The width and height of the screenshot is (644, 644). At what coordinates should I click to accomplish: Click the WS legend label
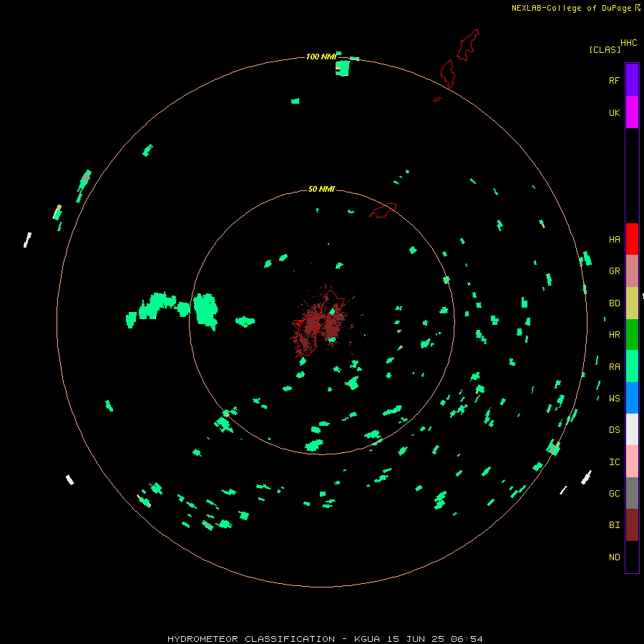pyautogui.click(x=614, y=398)
